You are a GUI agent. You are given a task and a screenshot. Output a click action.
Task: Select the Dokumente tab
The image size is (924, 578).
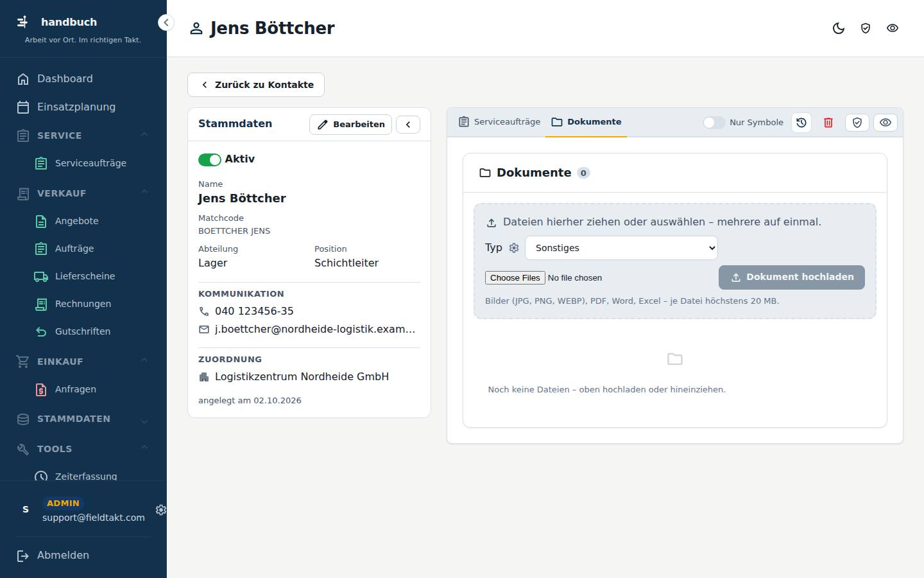(586, 122)
